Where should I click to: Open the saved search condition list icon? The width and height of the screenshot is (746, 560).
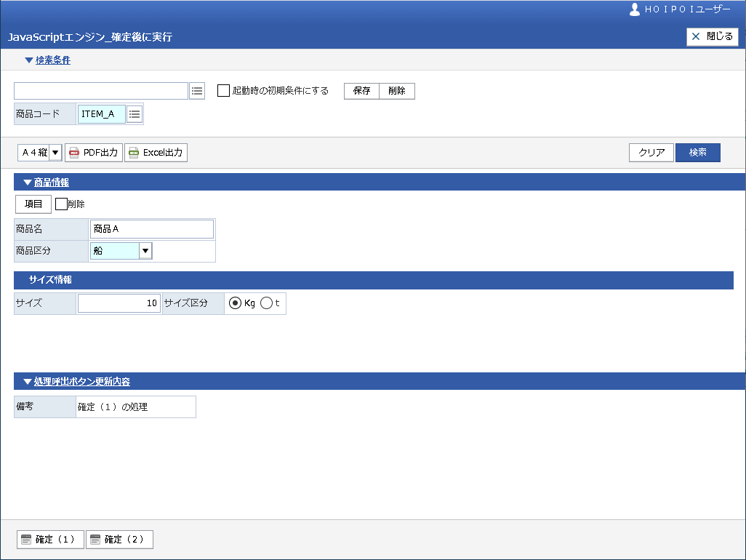point(197,91)
